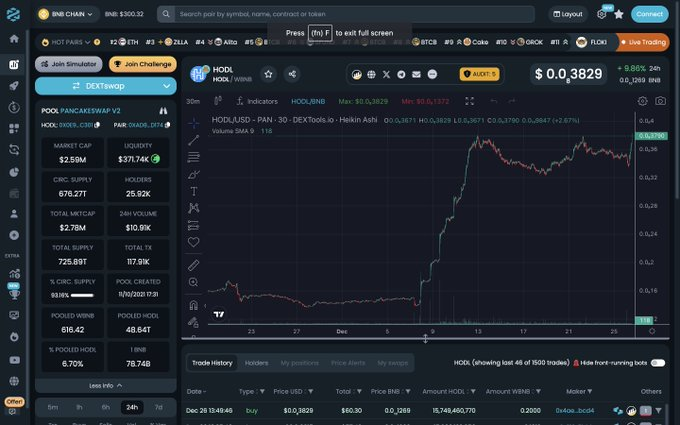Select the chart zoom-in tool
The image size is (680, 425).
click(193, 282)
